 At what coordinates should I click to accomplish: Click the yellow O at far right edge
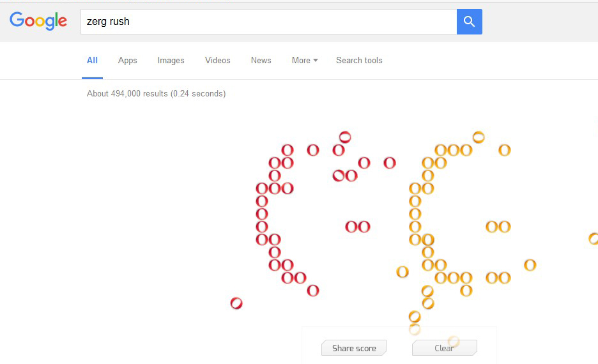coord(594,239)
